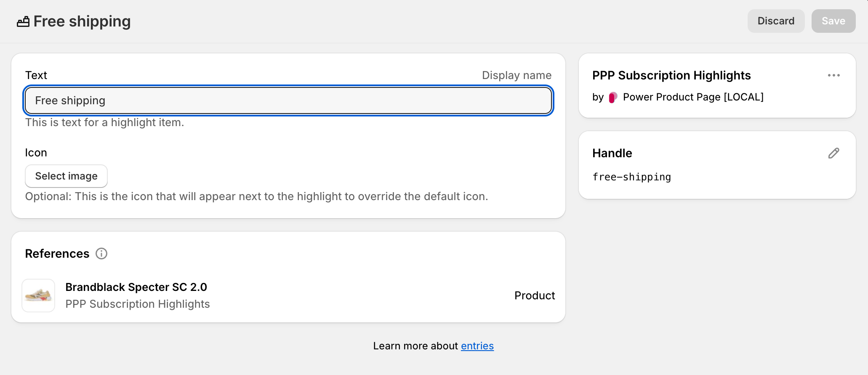Click the Product type label in References
The width and height of the screenshot is (868, 375).
534,296
